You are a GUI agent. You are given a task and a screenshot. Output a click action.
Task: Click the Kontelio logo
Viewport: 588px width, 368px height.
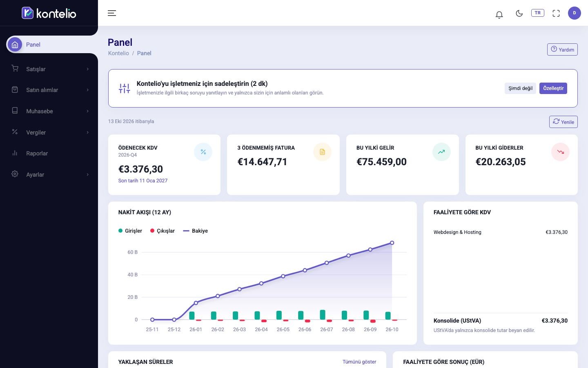49,13
